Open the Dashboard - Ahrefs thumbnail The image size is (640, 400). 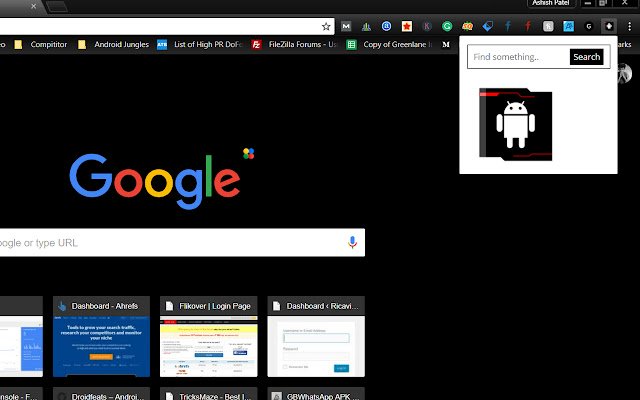coord(101,336)
